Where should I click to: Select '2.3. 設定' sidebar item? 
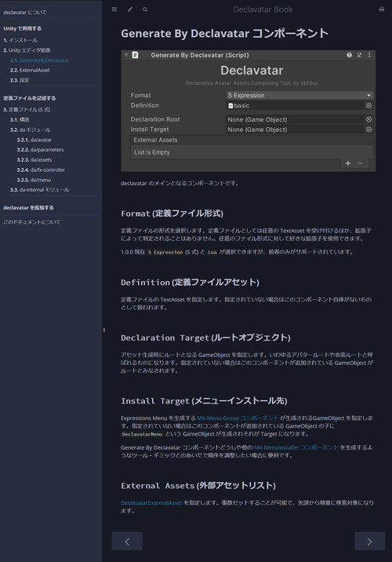tap(20, 80)
